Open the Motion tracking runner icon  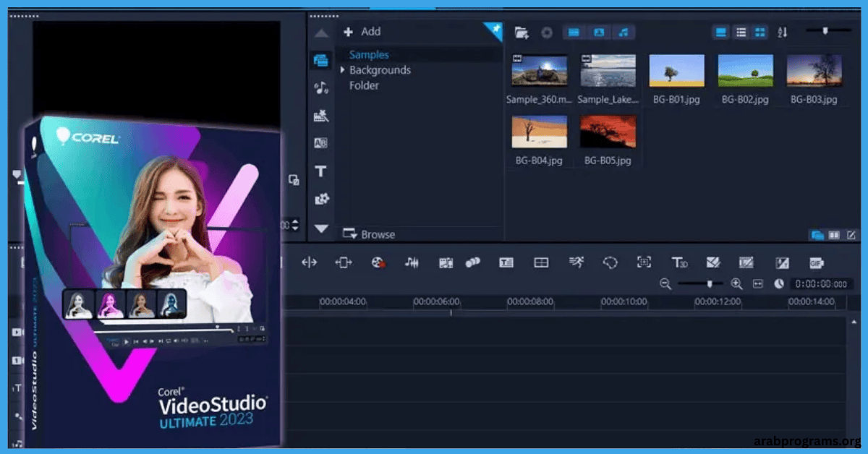click(x=576, y=262)
